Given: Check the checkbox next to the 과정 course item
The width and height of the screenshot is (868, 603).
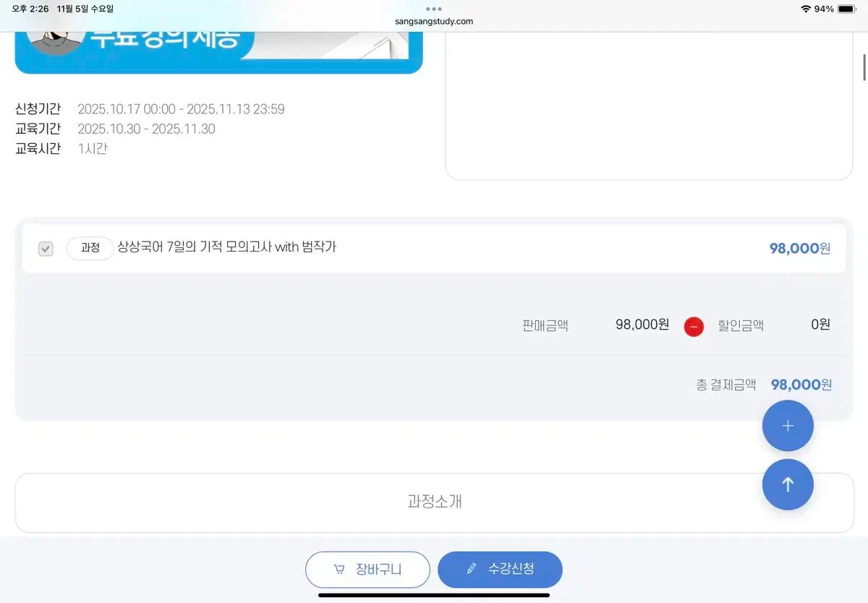Looking at the screenshot, I should point(46,248).
